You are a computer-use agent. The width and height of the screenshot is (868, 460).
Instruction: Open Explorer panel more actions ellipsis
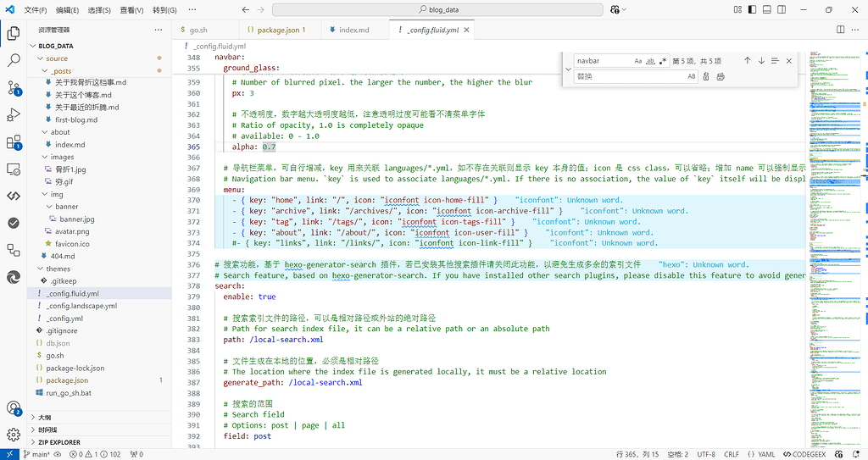click(159, 30)
